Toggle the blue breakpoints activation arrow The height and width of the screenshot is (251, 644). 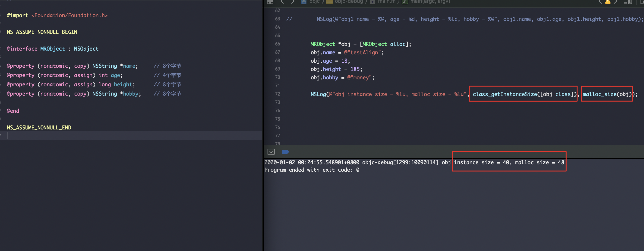coord(285,152)
